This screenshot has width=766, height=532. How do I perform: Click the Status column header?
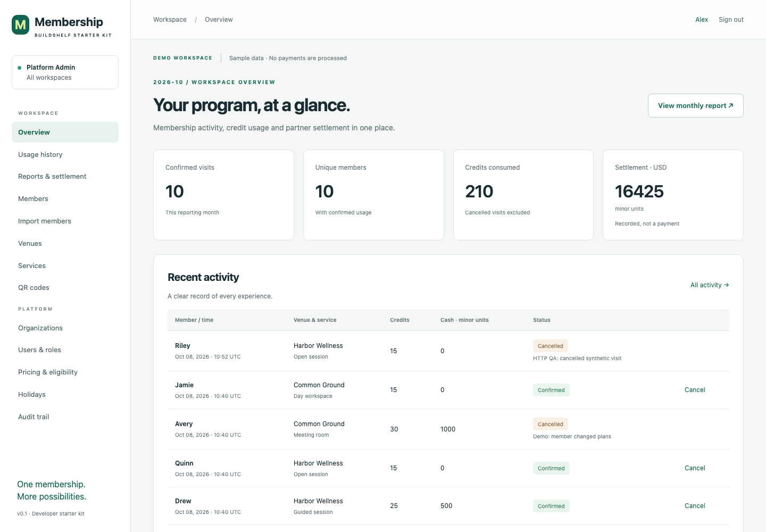tap(542, 320)
